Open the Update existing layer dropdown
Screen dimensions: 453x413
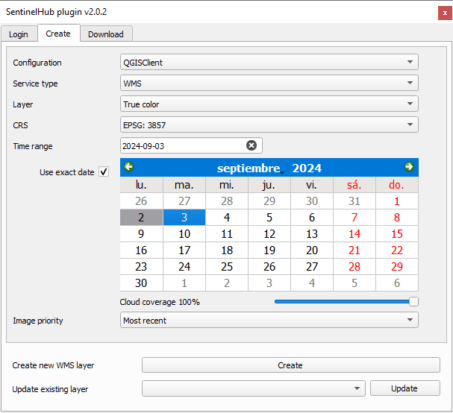pos(254,388)
